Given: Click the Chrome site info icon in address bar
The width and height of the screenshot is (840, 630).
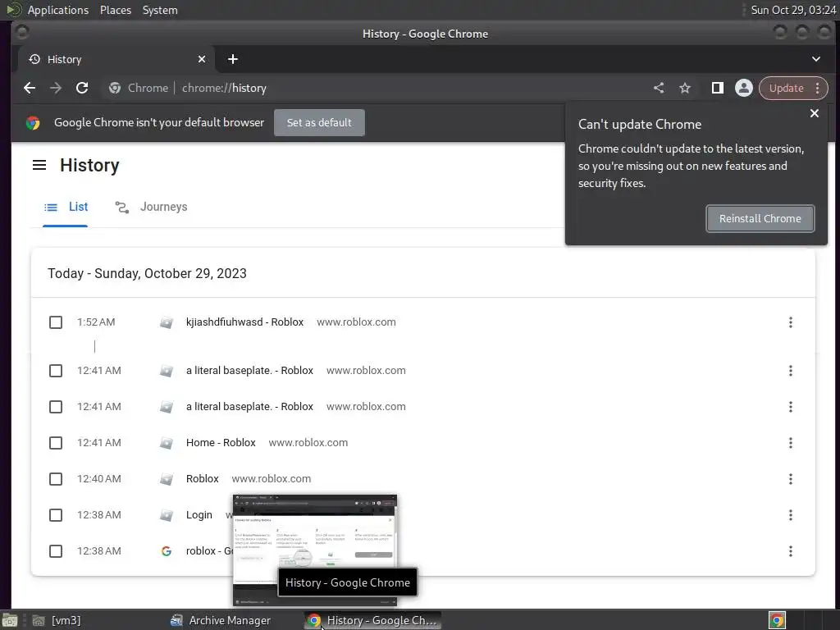Looking at the screenshot, I should pyautogui.click(x=115, y=88).
